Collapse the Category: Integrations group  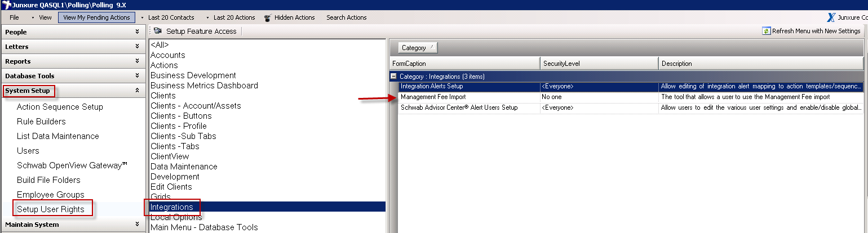pyautogui.click(x=393, y=76)
